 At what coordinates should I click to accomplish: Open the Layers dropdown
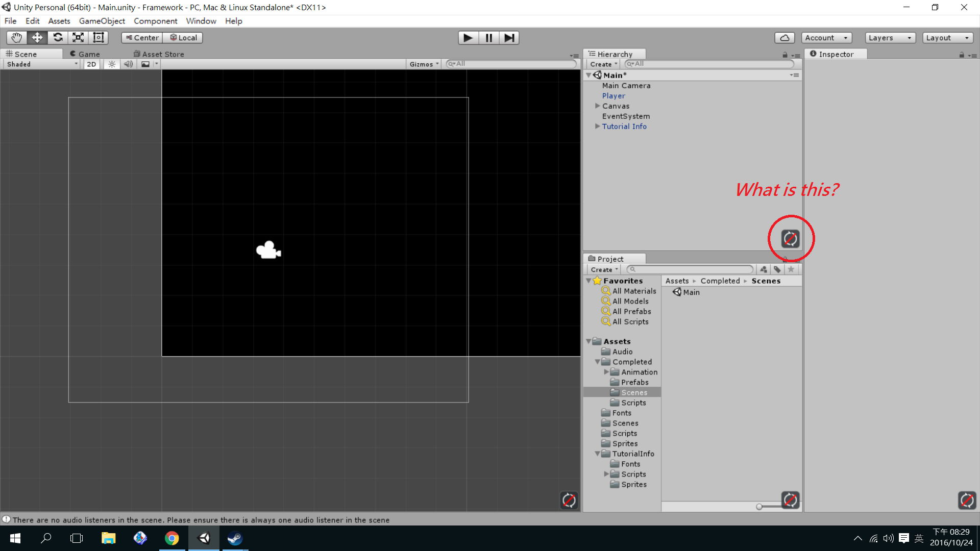[890, 38]
